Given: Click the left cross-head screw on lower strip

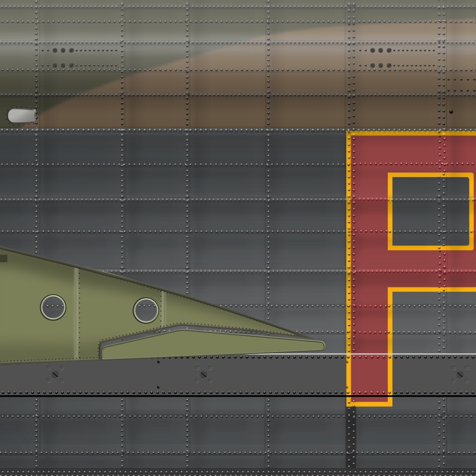Looking at the screenshot, I should [55, 374].
